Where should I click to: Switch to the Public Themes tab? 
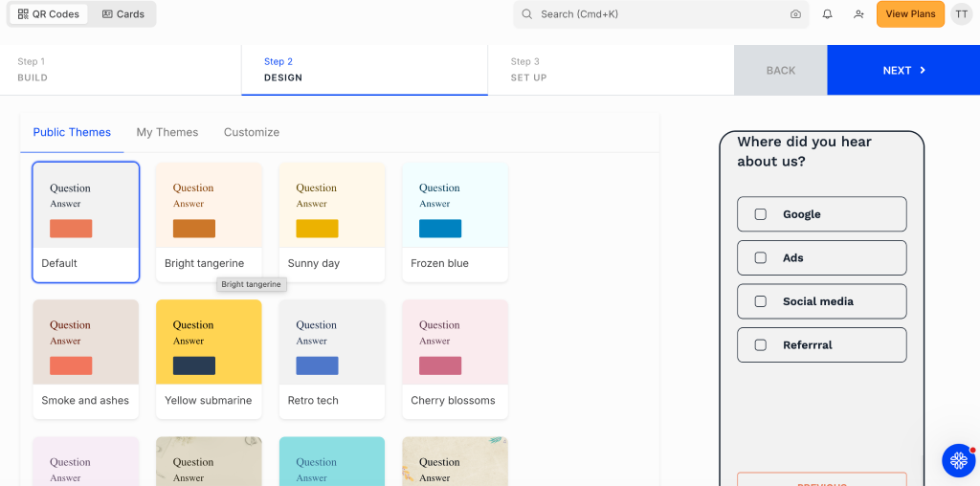click(72, 132)
